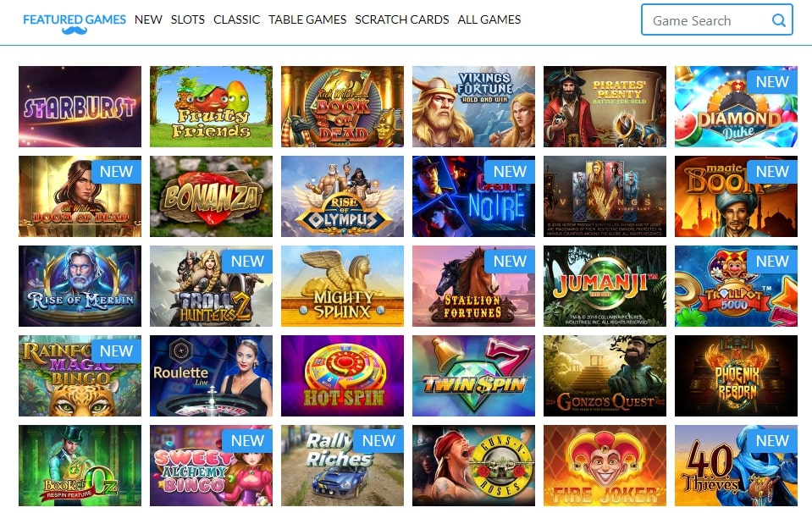This screenshot has width=812, height=513.
Task: Launch the Starburst game thumbnail
Action: (80, 107)
